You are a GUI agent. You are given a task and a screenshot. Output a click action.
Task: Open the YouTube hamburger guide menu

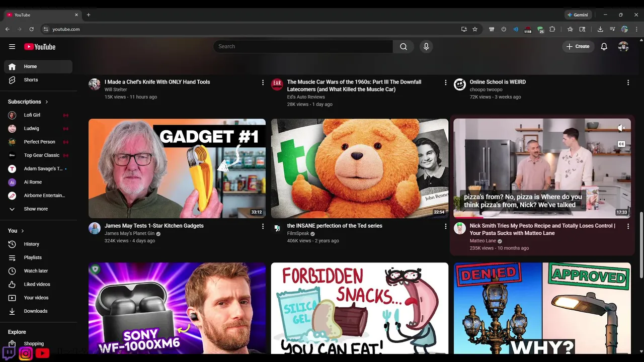(x=12, y=47)
